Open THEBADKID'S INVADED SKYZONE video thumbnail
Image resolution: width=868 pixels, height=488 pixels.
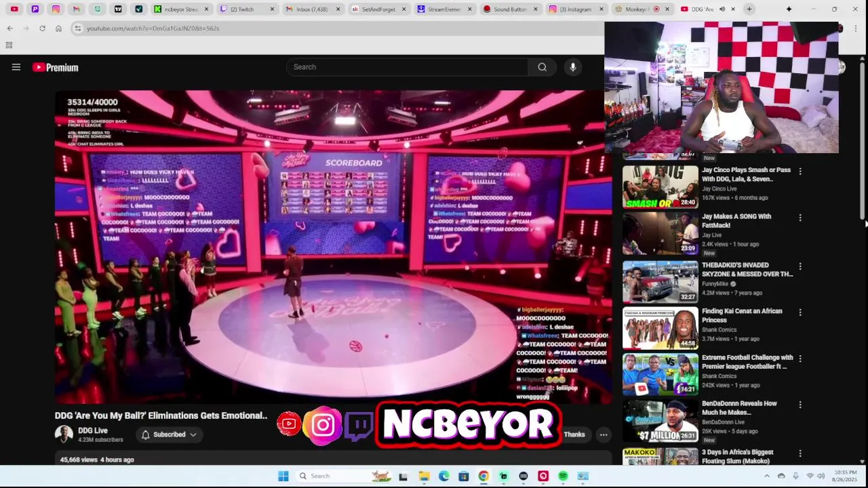660,282
